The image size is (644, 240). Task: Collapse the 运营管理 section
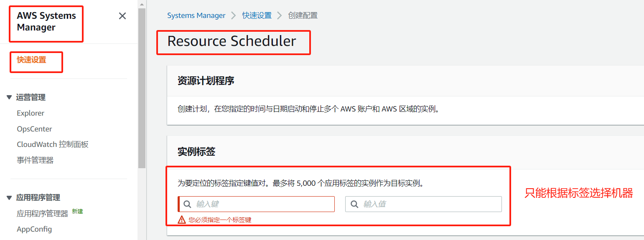[9, 97]
